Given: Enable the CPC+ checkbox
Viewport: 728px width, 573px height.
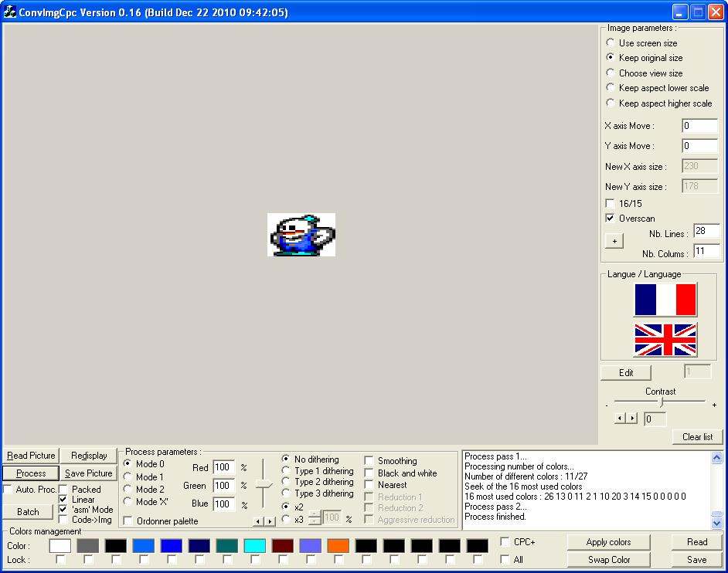Looking at the screenshot, I should click(505, 542).
